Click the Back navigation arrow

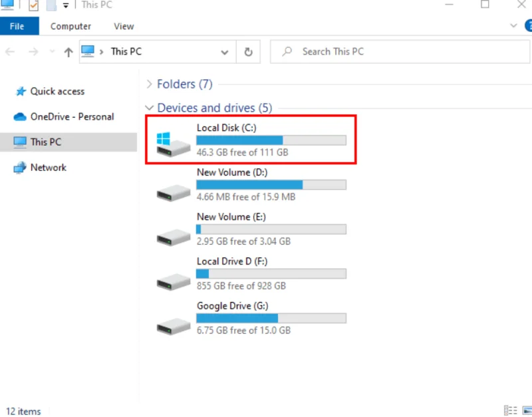(x=10, y=52)
